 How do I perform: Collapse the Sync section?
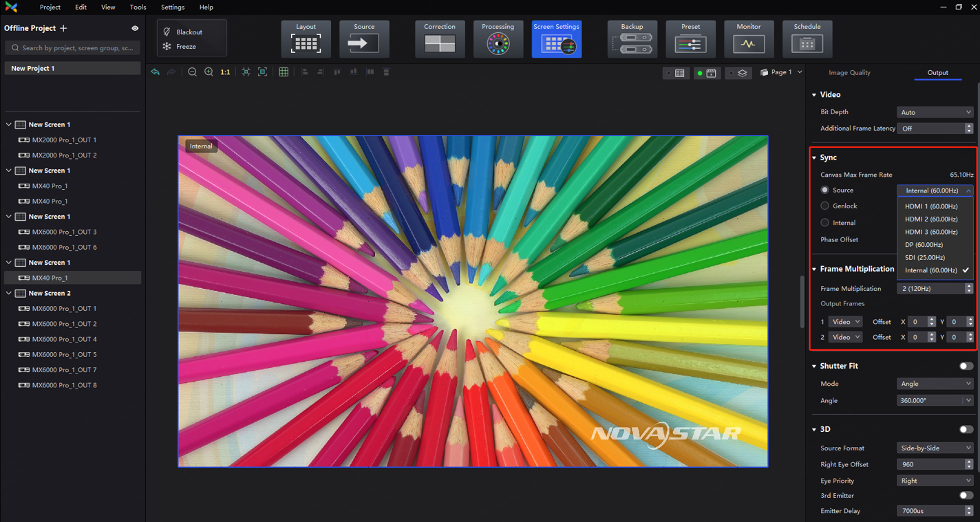814,157
